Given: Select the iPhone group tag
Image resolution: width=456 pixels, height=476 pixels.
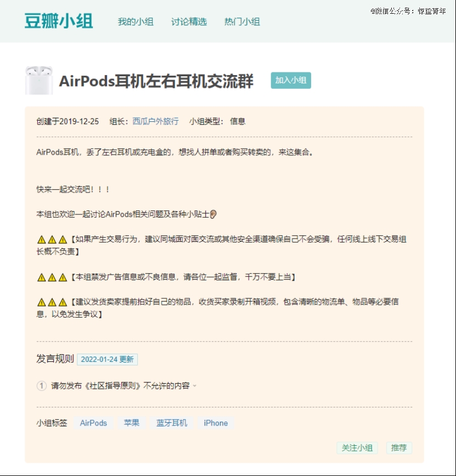Looking at the screenshot, I should 216,423.
